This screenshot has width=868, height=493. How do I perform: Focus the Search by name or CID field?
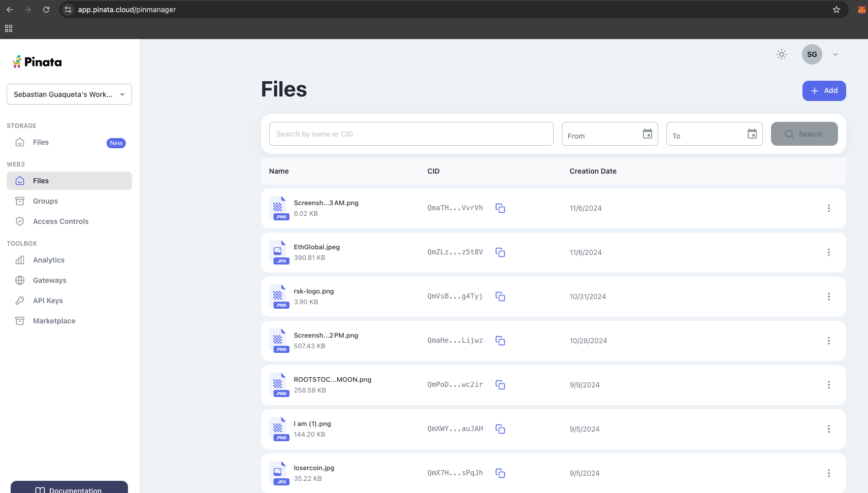click(410, 134)
